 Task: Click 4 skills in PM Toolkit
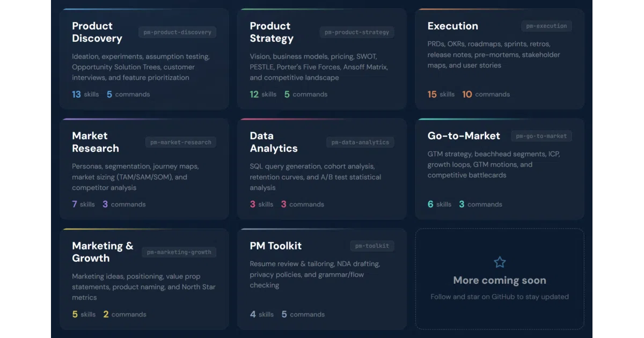tap(261, 314)
